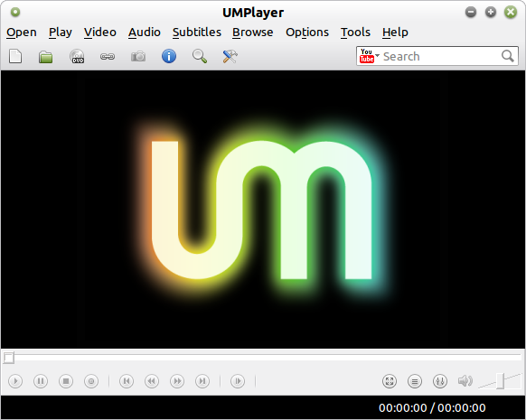The height and width of the screenshot is (420, 526).
Task: Click the blue information icon
Action: [169, 56]
